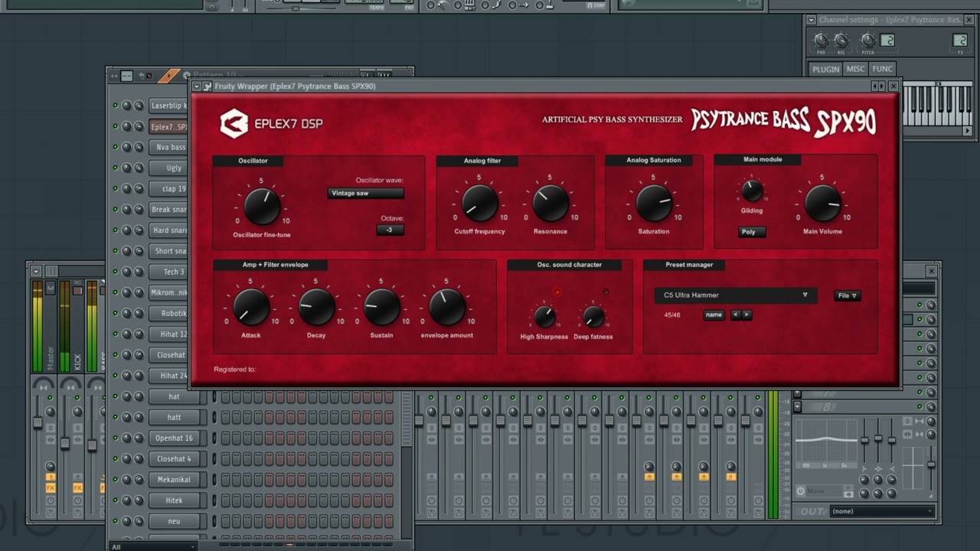The width and height of the screenshot is (980, 551).
Task: Select the Nva bass channel in step sequencer
Action: click(168, 147)
